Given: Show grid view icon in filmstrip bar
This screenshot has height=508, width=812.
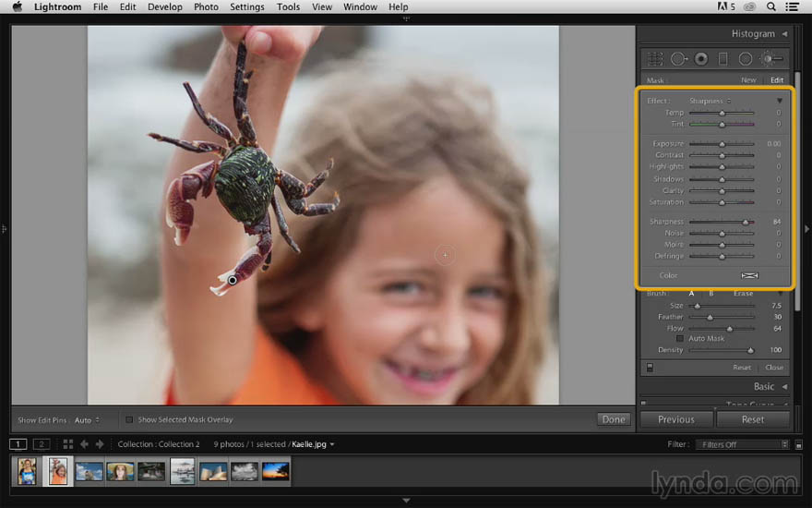Looking at the screenshot, I should [68, 444].
